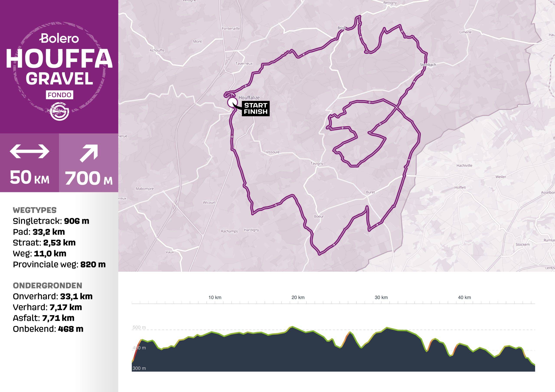The height and width of the screenshot is (392, 555).
Task: Click the double-headed distance arrow icon
Action: (29, 151)
